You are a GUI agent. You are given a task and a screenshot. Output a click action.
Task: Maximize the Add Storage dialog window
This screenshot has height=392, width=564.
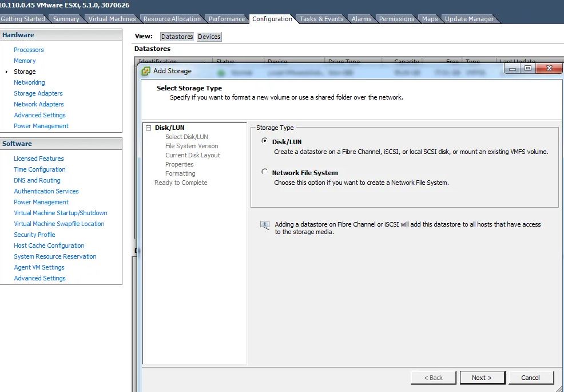tap(527, 69)
